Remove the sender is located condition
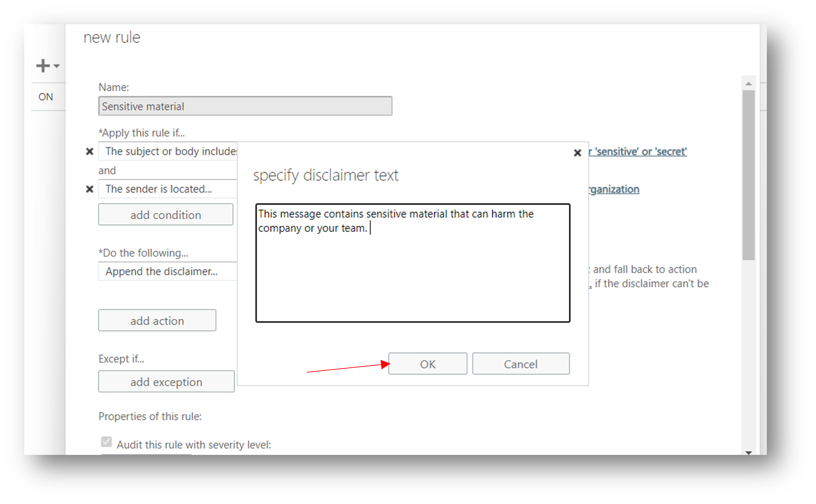Screen dimensions: 816x504 (90, 189)
